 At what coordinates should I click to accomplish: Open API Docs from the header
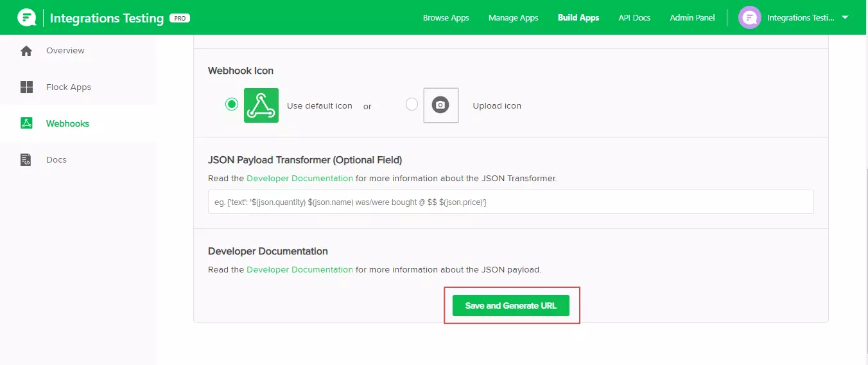634,18
